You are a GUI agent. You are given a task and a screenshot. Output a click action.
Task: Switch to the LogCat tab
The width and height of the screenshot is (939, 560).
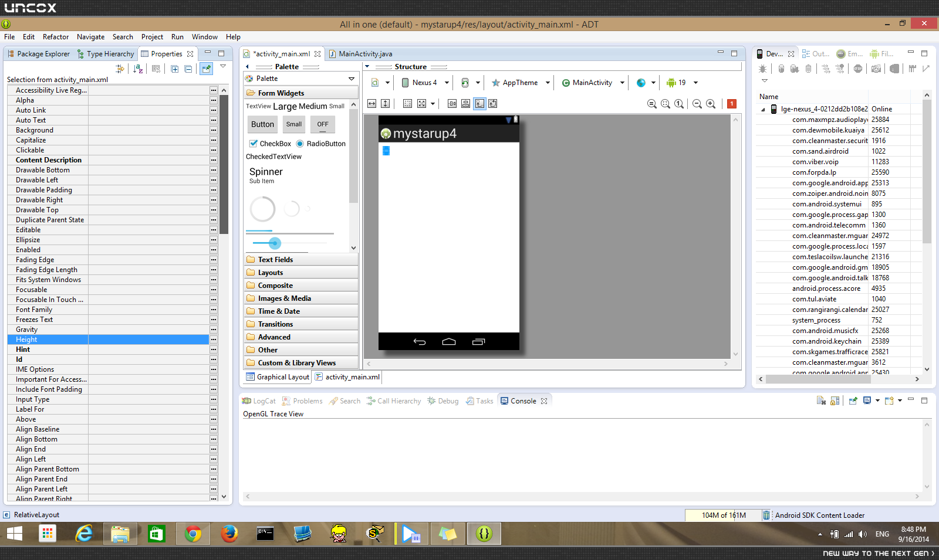259,401
